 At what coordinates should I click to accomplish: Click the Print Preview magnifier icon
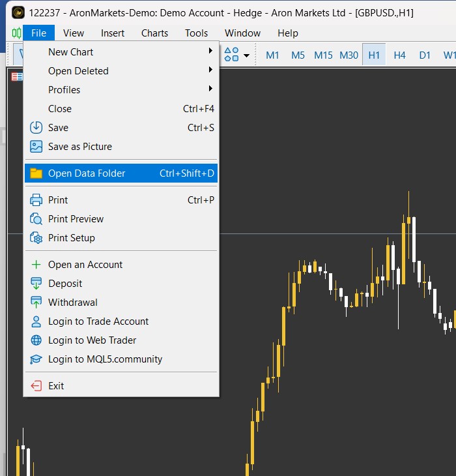pos(36,219)
